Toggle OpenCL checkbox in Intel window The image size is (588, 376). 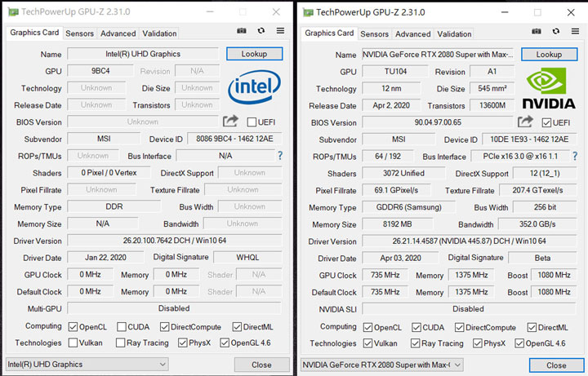point(73,327)
